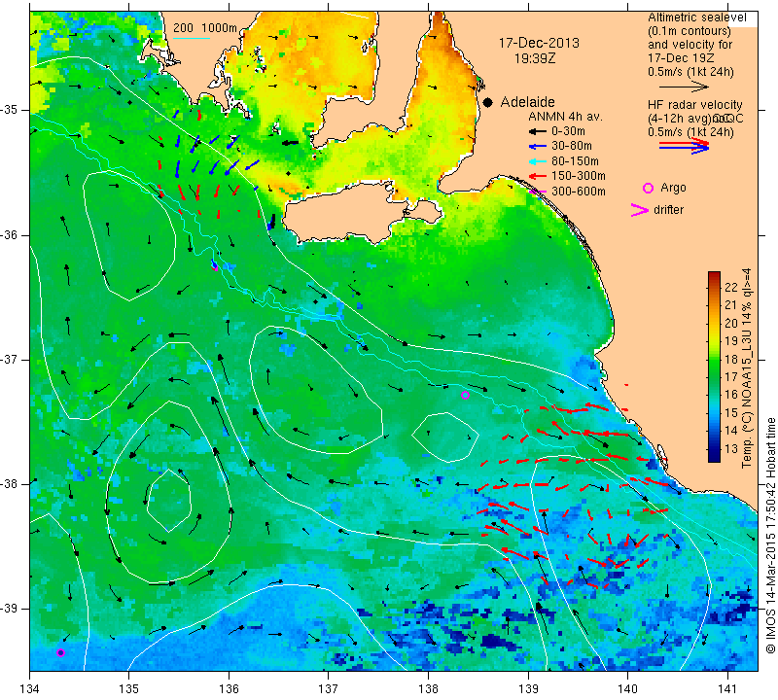Click the 'ANMN 4h av.' legend heading

(565, 117)
